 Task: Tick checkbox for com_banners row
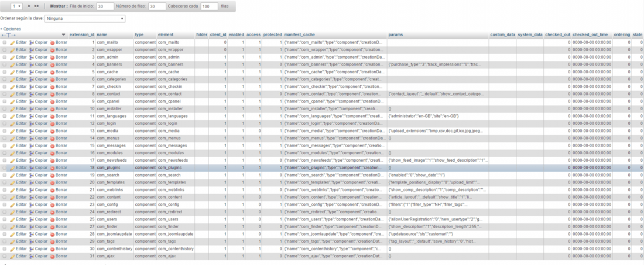pyautogui.click(x=5, y=64)
